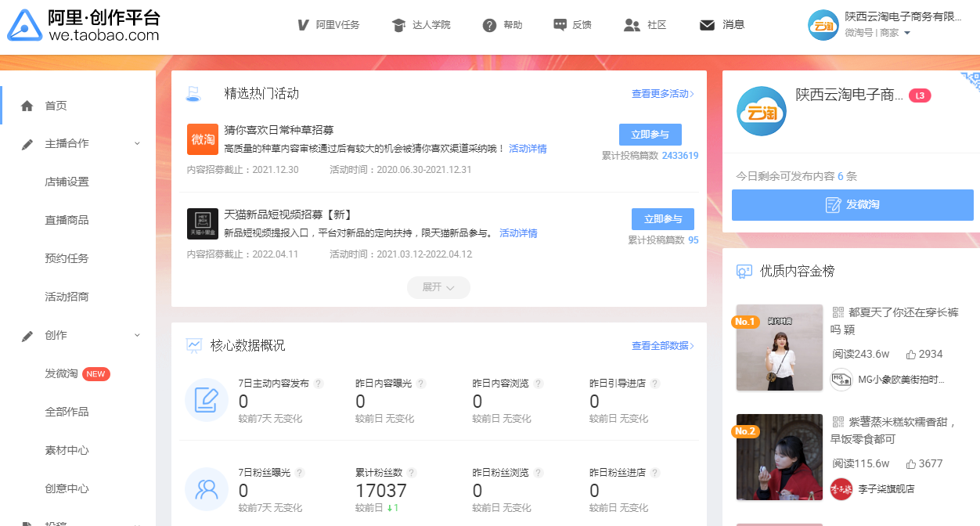This screenshot has height=526, width=980.
Task: Open 直播商品 in the sidebar
Action: (x=67, y=220)
